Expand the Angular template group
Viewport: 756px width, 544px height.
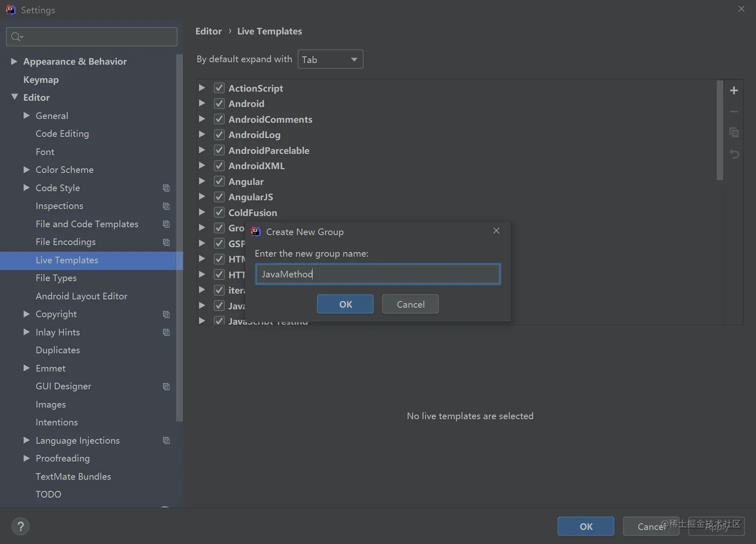(x=201, y=181)
